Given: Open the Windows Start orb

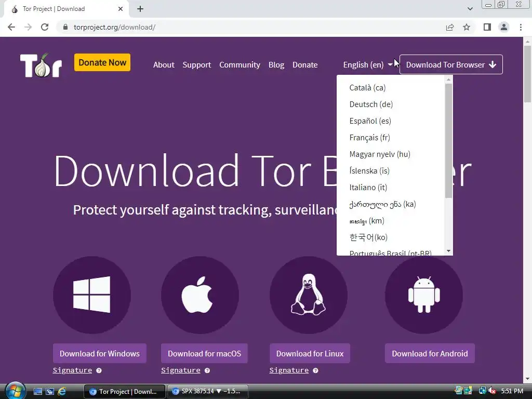Looking at the screenshot, I should pyautogui.click(x=15, y=391).
